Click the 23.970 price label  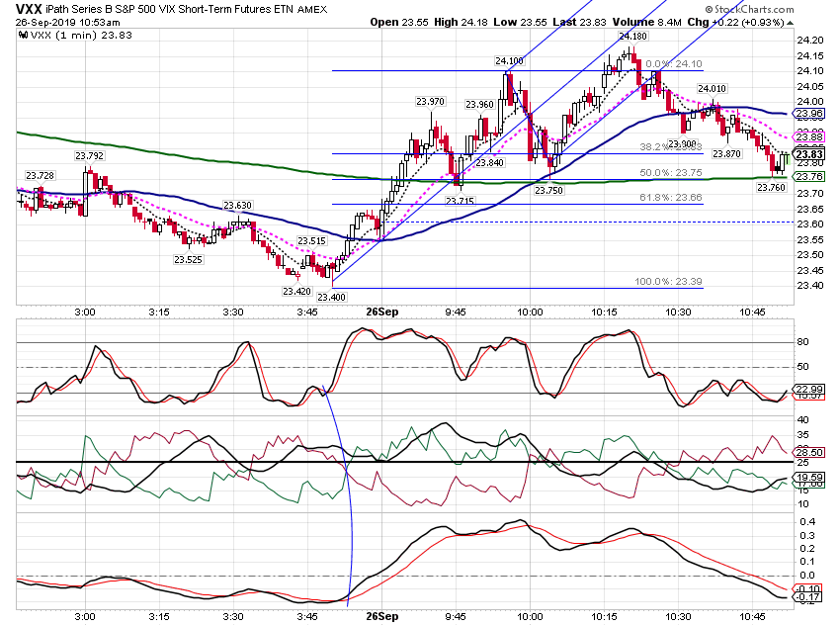click(430, 101)
